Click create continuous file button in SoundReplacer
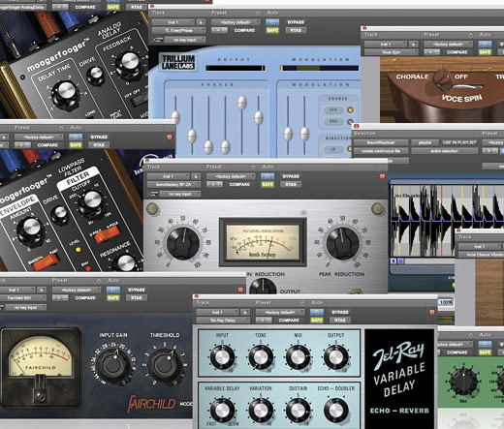This screenshot has height=429, width=504. pos(381,151)
